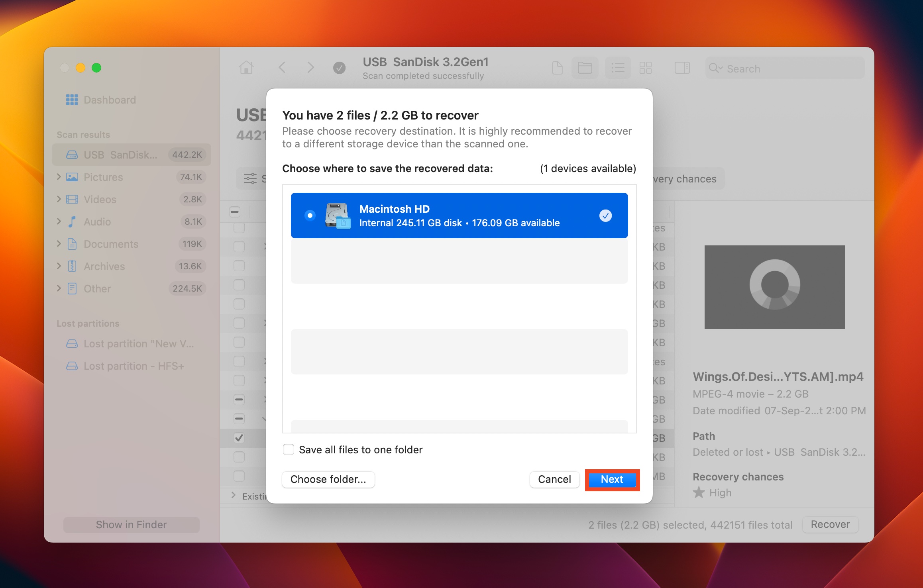Click the grid view icon in toolbar
This screenshot has width=923, height=588.
(643, 68)
